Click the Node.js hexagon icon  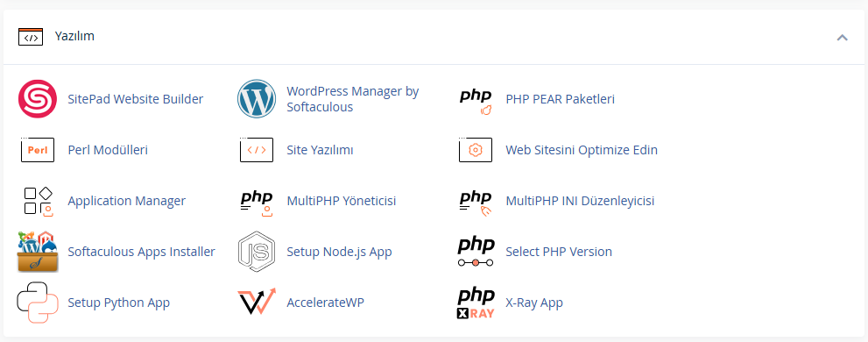(x=257, y=253)
